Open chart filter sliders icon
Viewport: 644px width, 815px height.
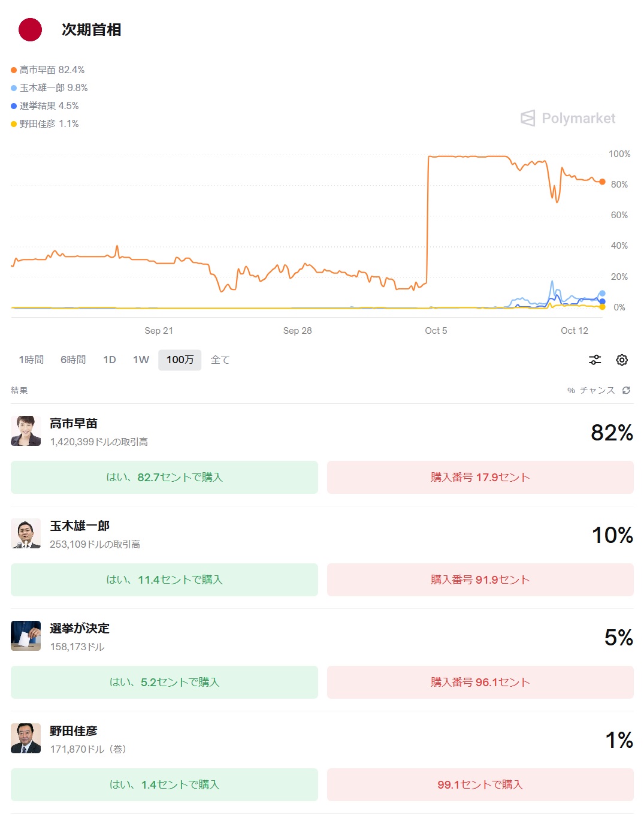595,360
